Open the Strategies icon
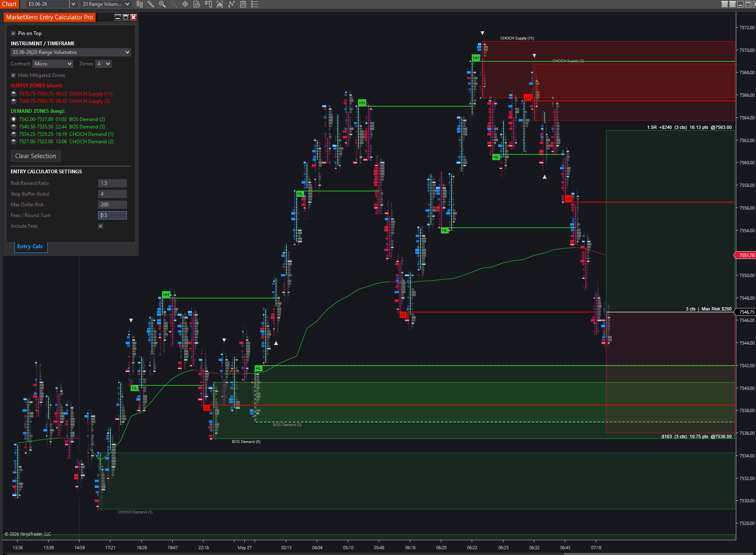Viewport: 756px width, 555px height. [232, 4]
